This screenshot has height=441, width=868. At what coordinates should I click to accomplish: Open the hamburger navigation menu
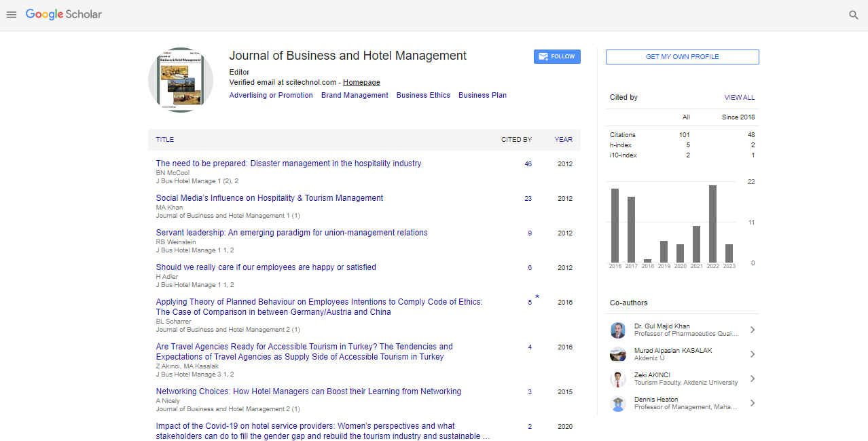(x=12, y=15)
